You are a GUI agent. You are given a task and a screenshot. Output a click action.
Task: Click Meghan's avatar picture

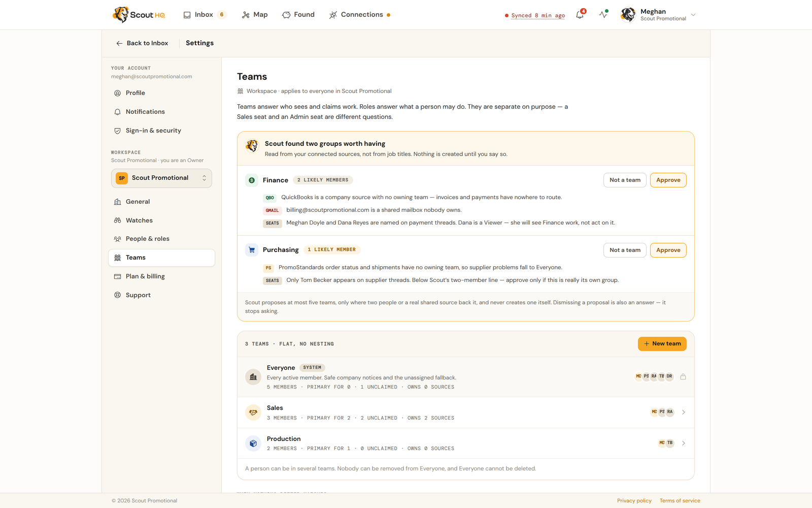[x=628, y=15]
